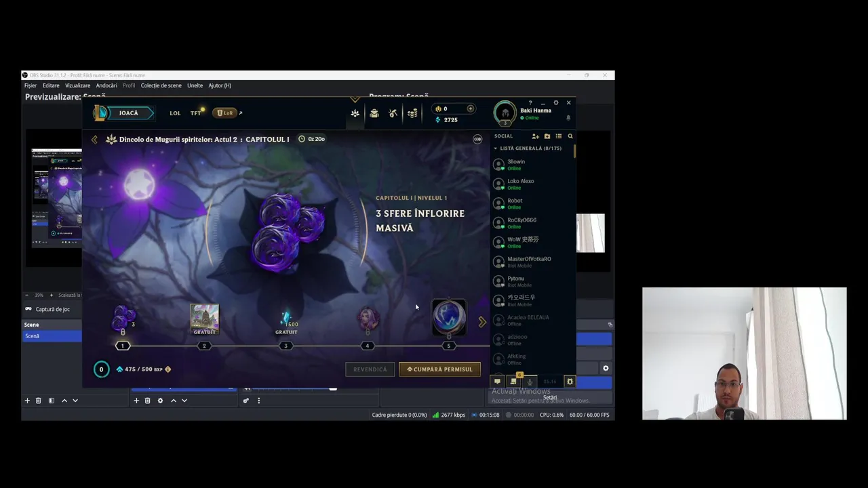Open the Ajutor (H) menu
868x488 pixels.
pos(220,85)
